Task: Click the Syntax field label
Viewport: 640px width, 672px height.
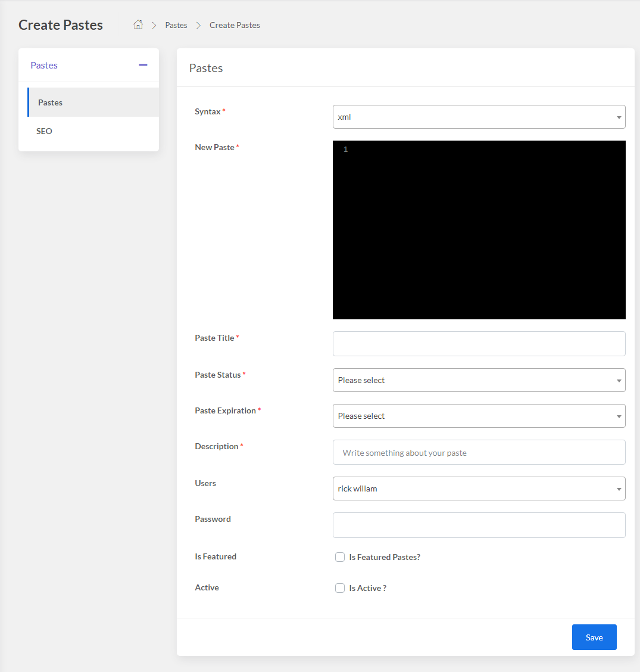Action: (208, 111)
